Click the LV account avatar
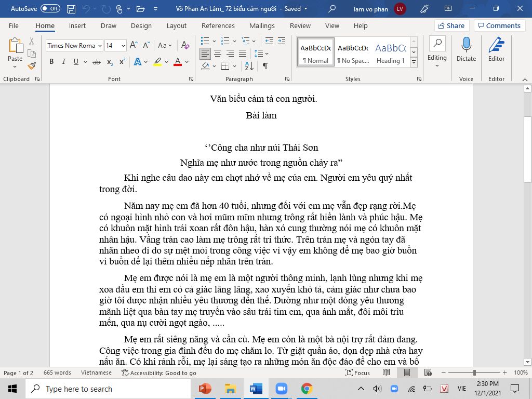Screen dimensions: 532x399 [x=400, y=9]
